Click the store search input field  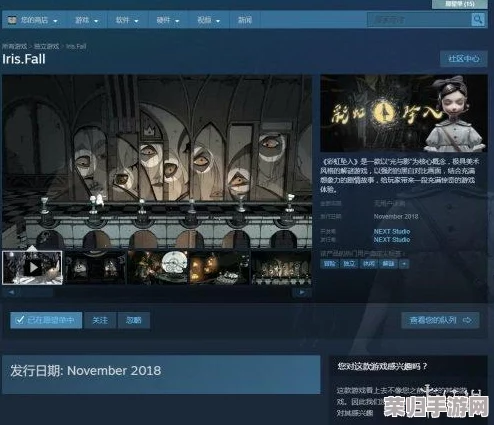pos(419,20)
